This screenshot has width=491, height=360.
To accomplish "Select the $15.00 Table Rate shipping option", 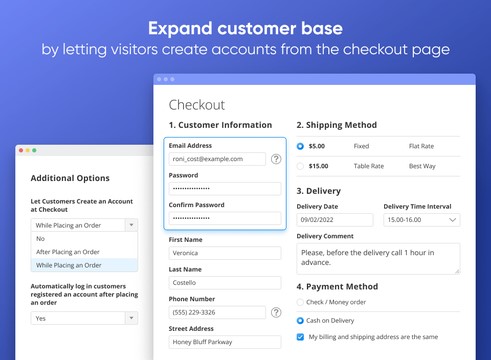I will (x=300, y=166).
